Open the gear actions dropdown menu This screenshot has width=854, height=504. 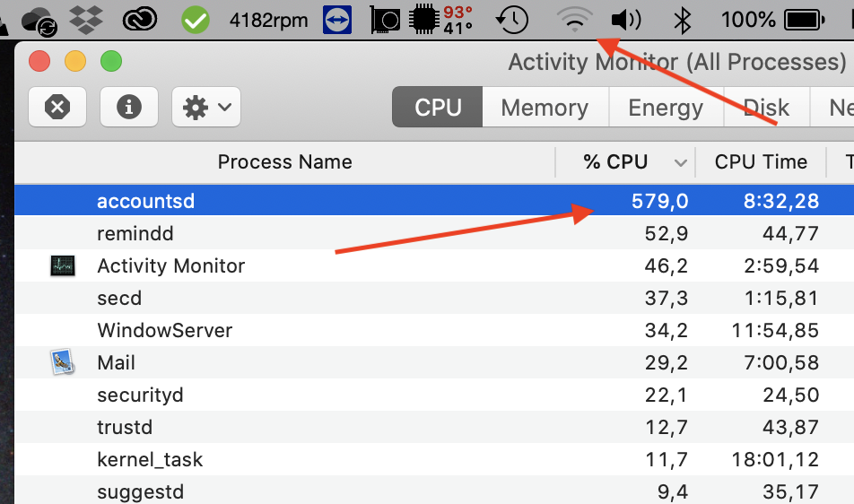pos(206,108)
